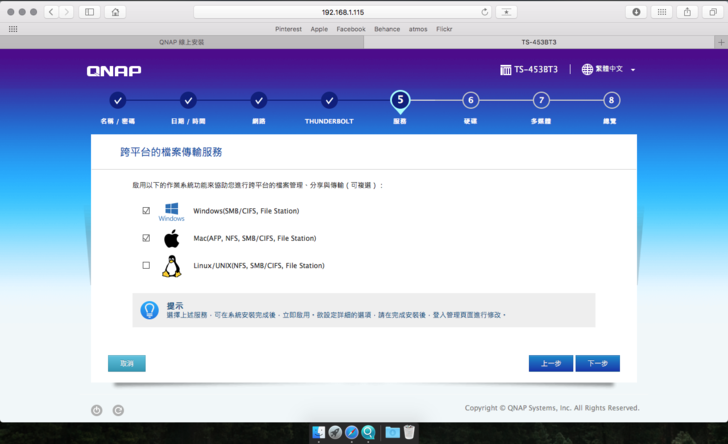Switch to the QNAP 線上安裝 tab
The height and width of the screenshot is (444, 728).
click(182, 43)
